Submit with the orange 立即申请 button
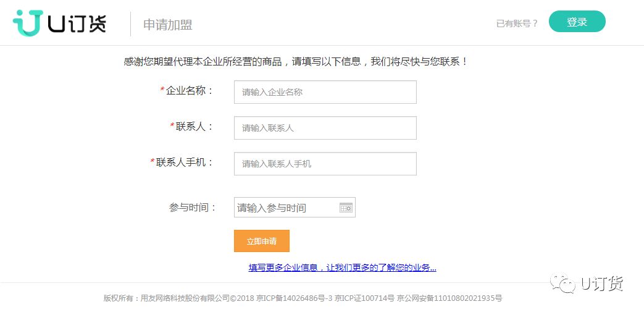644x312 pixels. tap(262, 241)
